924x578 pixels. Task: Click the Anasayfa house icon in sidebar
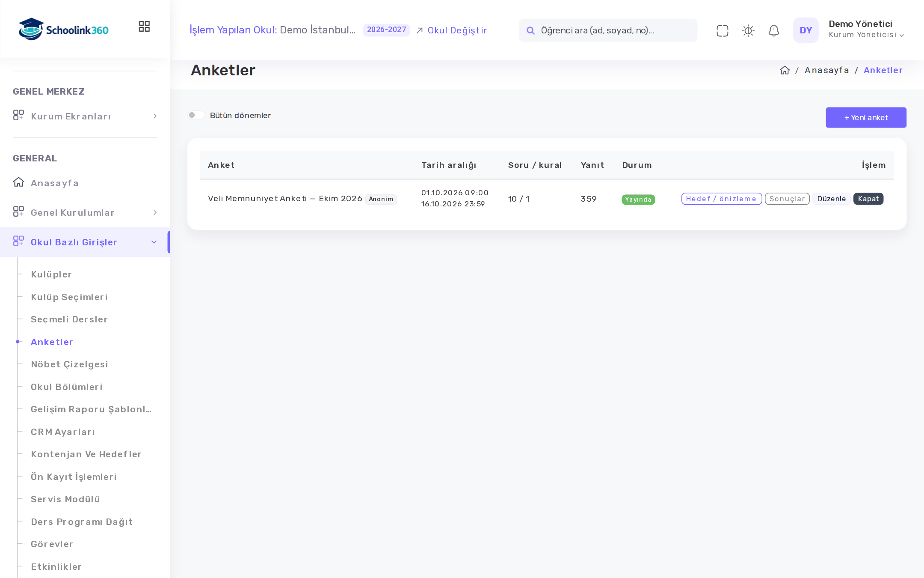pyautogui.click(x=18, y=182)
